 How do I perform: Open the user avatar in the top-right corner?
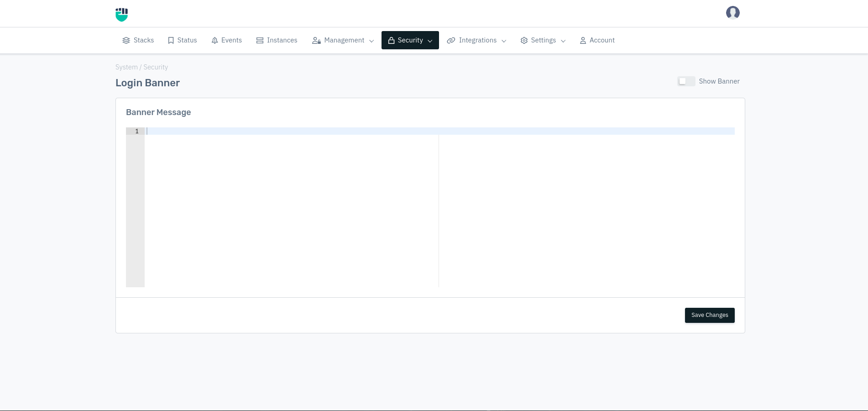(732, 12)
